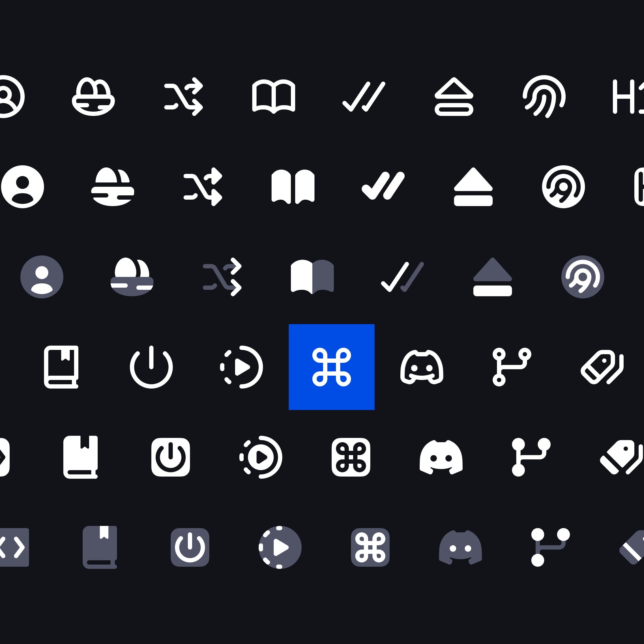This screenshot has width=644, height=644.
Task: Click the solid bold double checkmark icon
Action: (383, 187)
